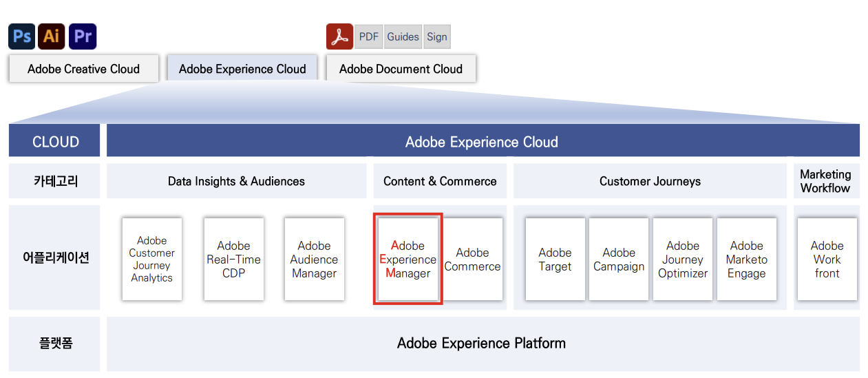Click the 어플리케이션 row label

click(54, 258)
